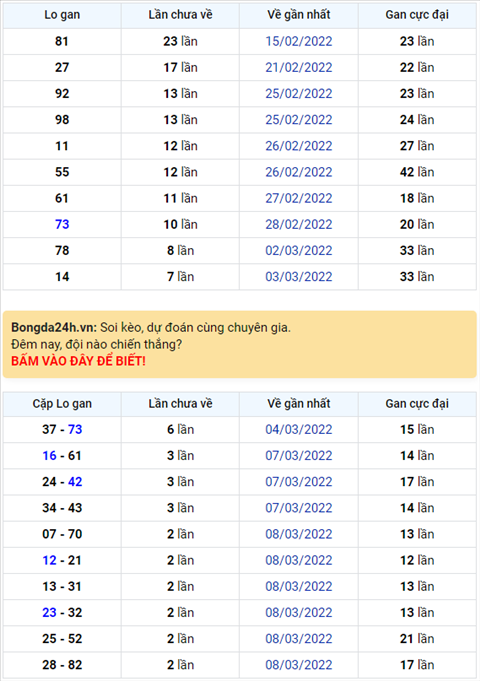Open date 07/03/2022 for pair 34 - 43

point(299,508)
